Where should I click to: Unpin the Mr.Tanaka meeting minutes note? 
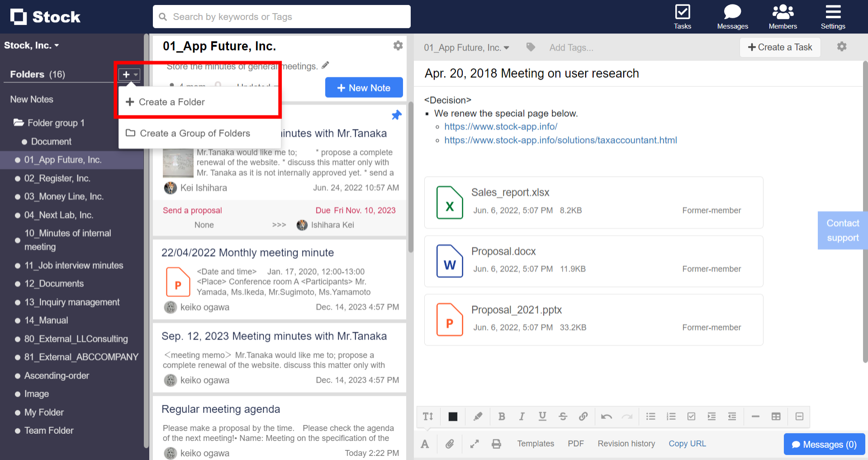coord(396,115)
